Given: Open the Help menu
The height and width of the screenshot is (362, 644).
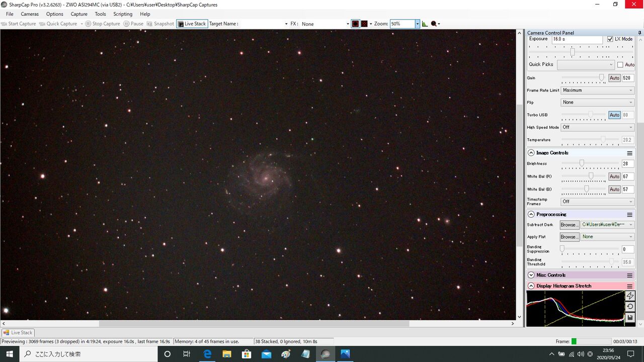Looking at the screenshot, I should coord(145,14).
